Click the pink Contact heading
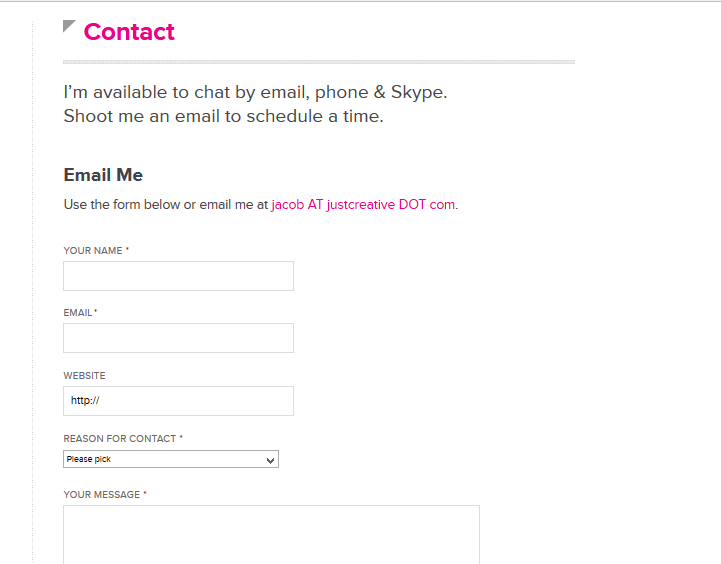Viewport: 721px width, 564px height. point(129,32)
